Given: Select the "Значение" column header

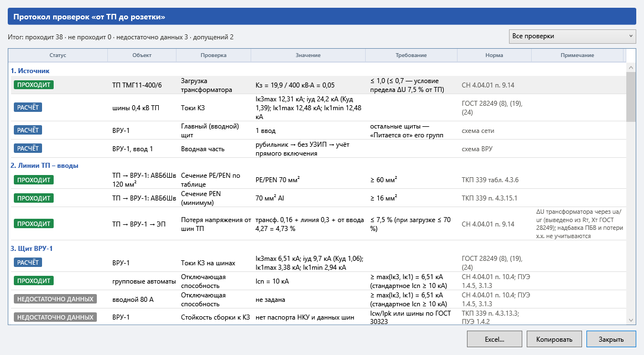Looking at the screenshot, I should (308, 55).
